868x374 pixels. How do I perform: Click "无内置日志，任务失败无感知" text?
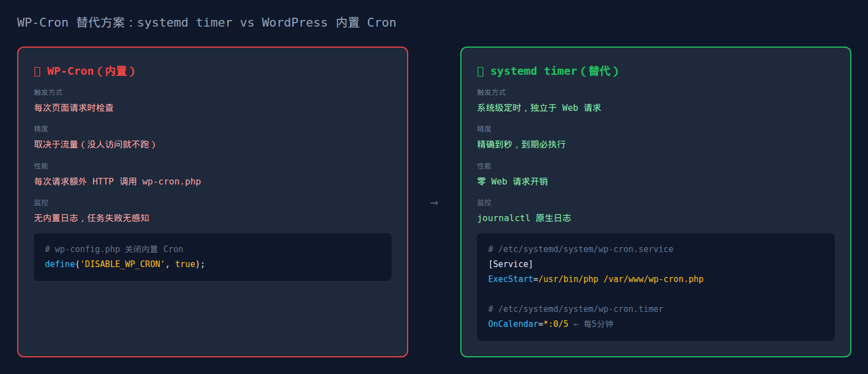coord(92,218)
